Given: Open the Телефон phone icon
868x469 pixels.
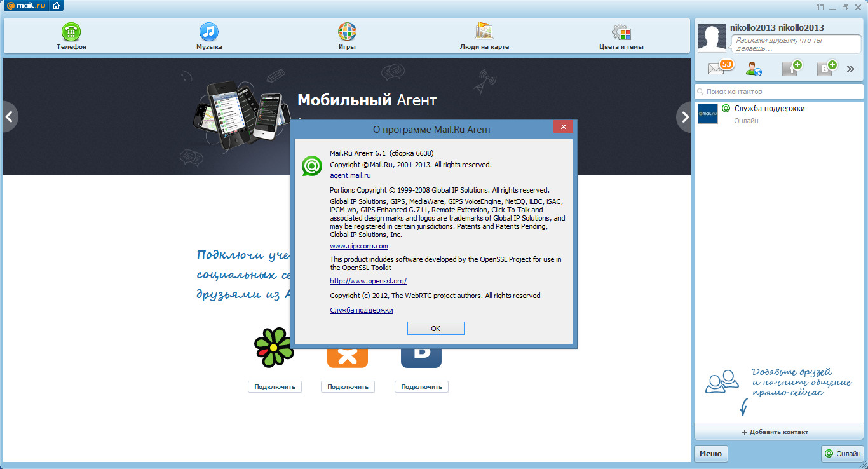Looking at the screenshot, I should 71,32.
